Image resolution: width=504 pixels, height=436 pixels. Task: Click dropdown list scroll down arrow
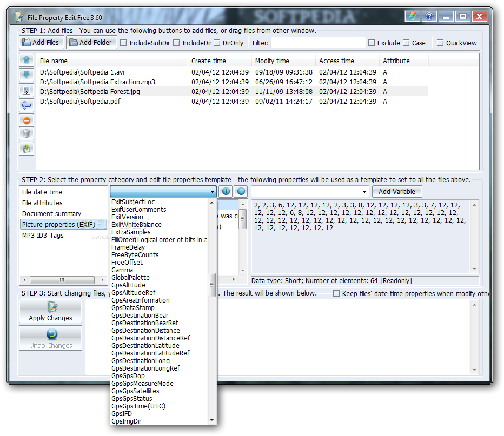tap(212, 420)
